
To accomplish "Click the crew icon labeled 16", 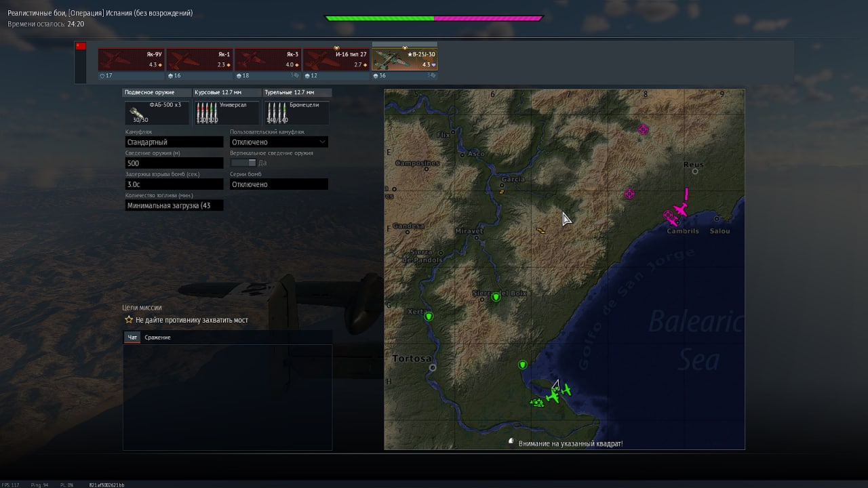I will (171, 76).
